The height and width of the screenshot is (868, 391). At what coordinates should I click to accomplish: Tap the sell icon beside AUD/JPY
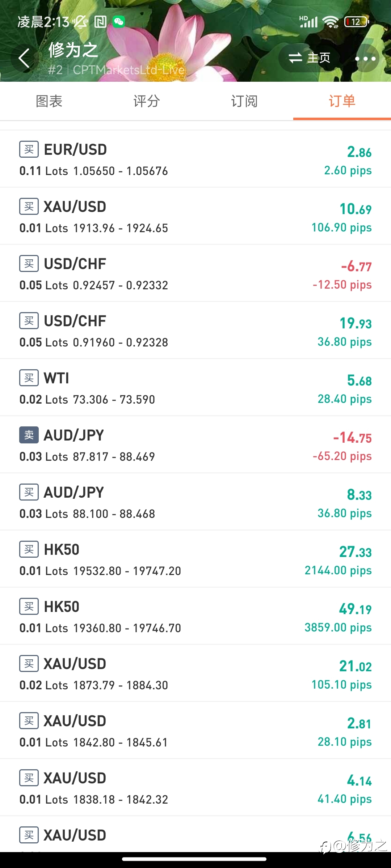click(x=29, y=435)
